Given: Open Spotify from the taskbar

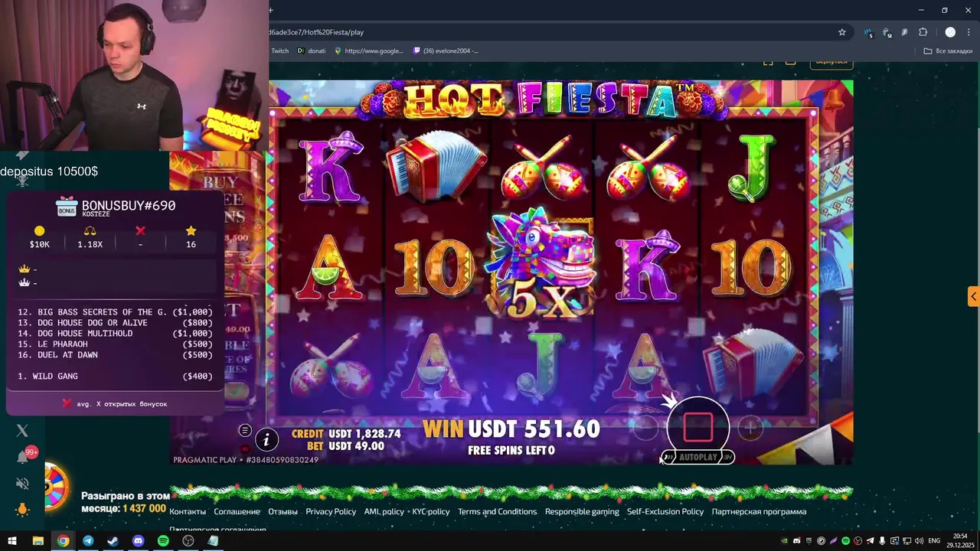Looking at the screenshot, I should [163, 541].
